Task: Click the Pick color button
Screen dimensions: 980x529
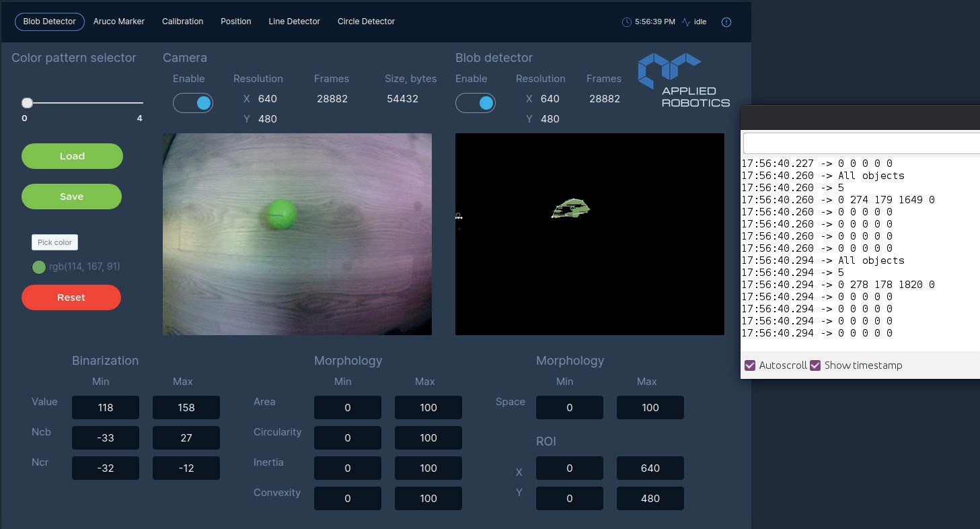Action: coord(54,242)
